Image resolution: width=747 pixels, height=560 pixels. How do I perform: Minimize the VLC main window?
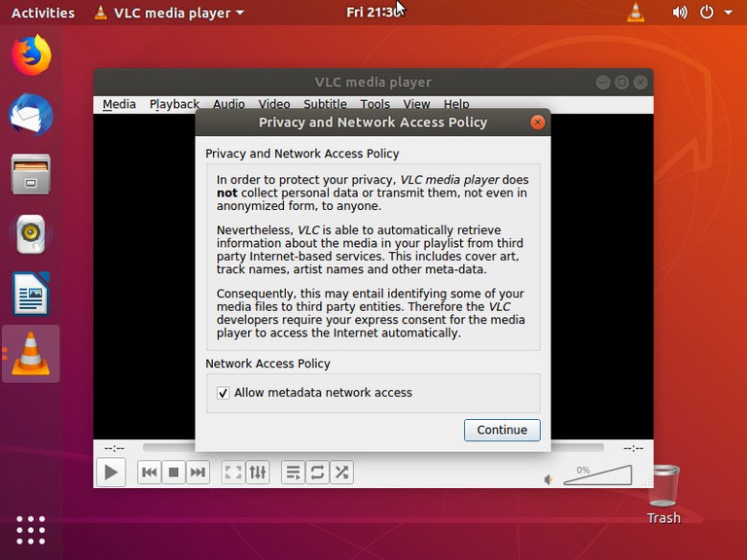coord(603,83)
